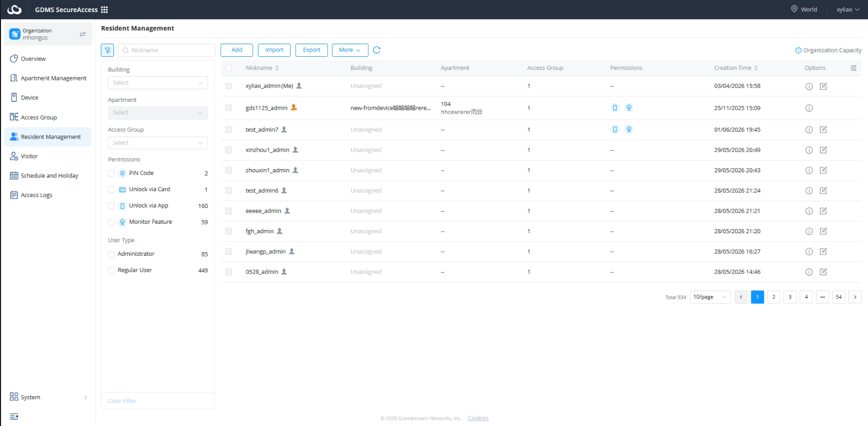Go to Access Logs in the sidebar
868x426 pixels.
click(36, 195)
